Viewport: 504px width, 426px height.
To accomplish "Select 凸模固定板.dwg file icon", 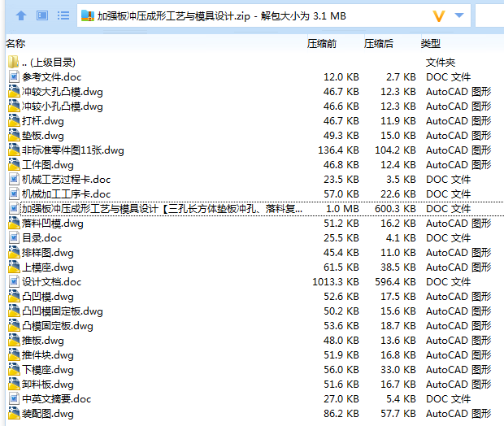I will (x=14, y=325).
